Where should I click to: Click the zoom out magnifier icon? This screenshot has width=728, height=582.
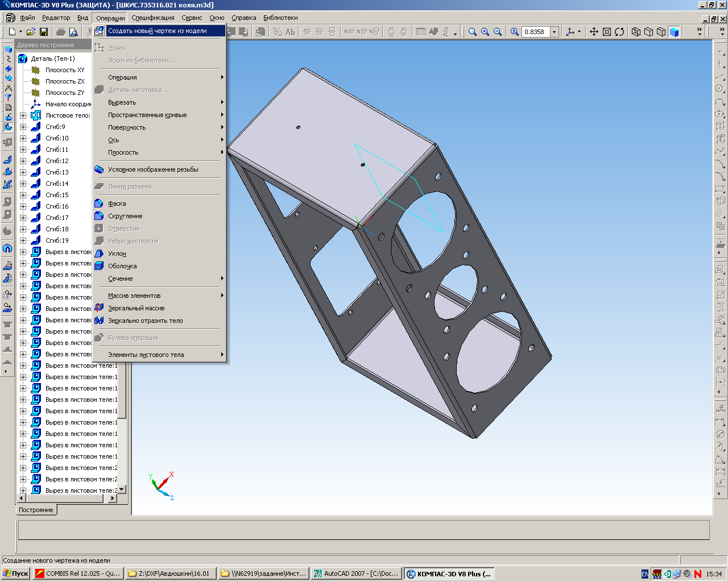coord(498,32)
